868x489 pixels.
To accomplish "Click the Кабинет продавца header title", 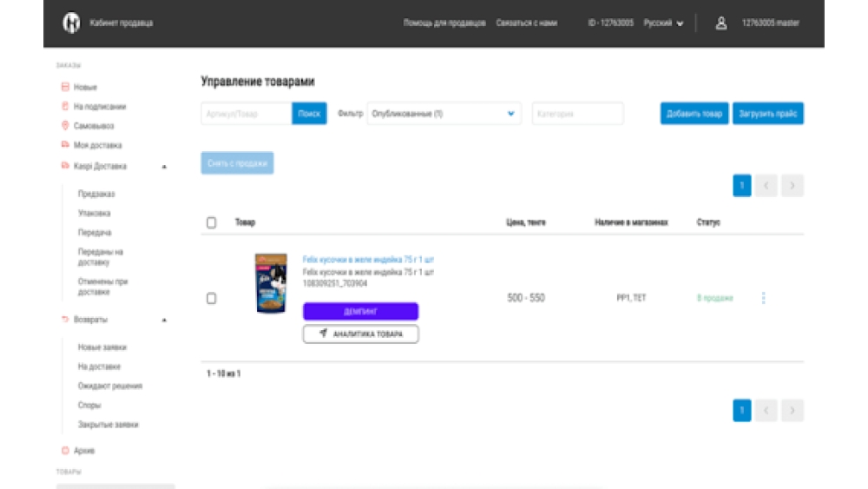I will tap(122, 23).
